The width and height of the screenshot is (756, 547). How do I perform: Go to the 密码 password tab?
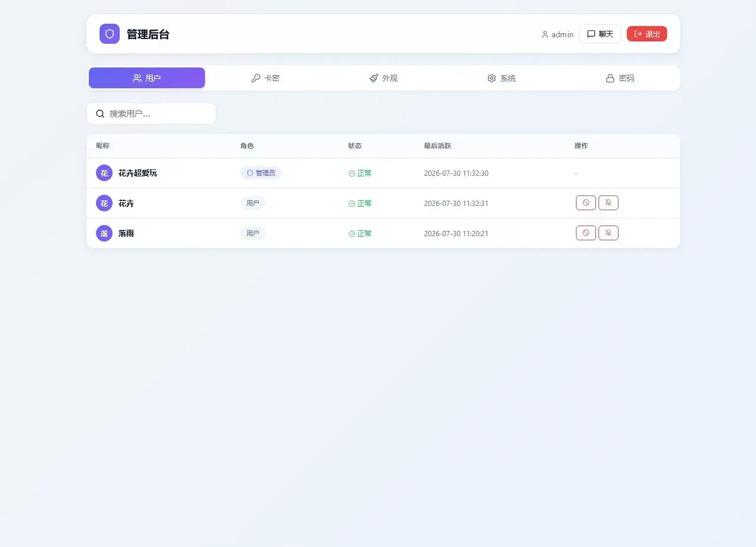[x=620, y=78]
